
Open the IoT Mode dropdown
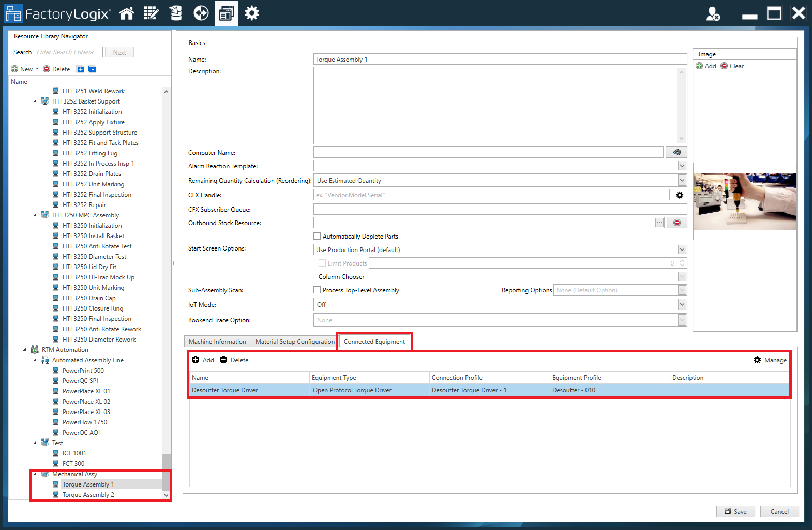coord(682,305)
